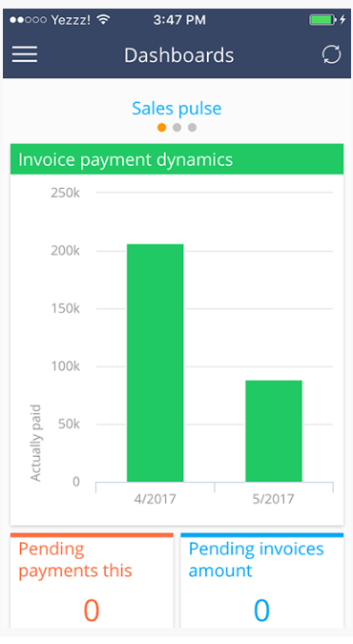Switch to the second dashboard page dot

point(176,127)
